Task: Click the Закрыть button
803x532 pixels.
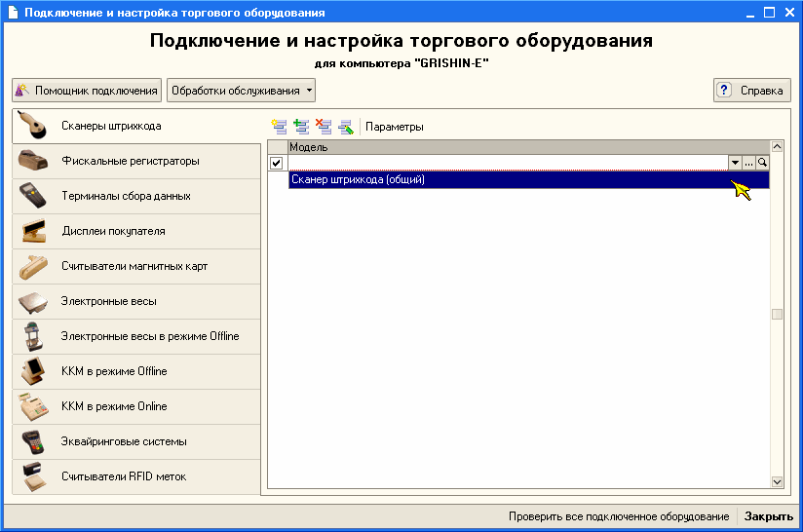Action: click(769, 516)
